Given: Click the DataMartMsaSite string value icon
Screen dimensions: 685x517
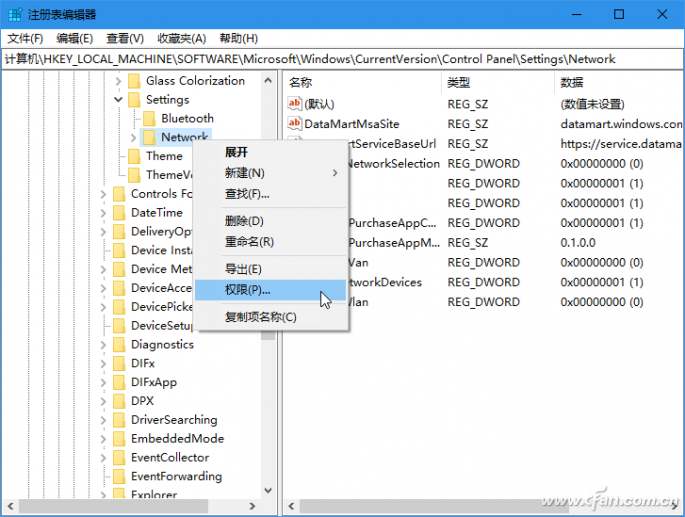Looking at the screenshot, I should [x=294, y=123].
